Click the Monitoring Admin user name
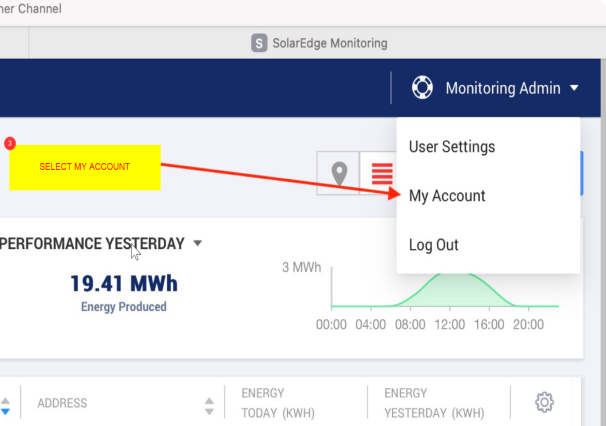The width and height of the screenshot is (606, 426). tap(503, 88)
